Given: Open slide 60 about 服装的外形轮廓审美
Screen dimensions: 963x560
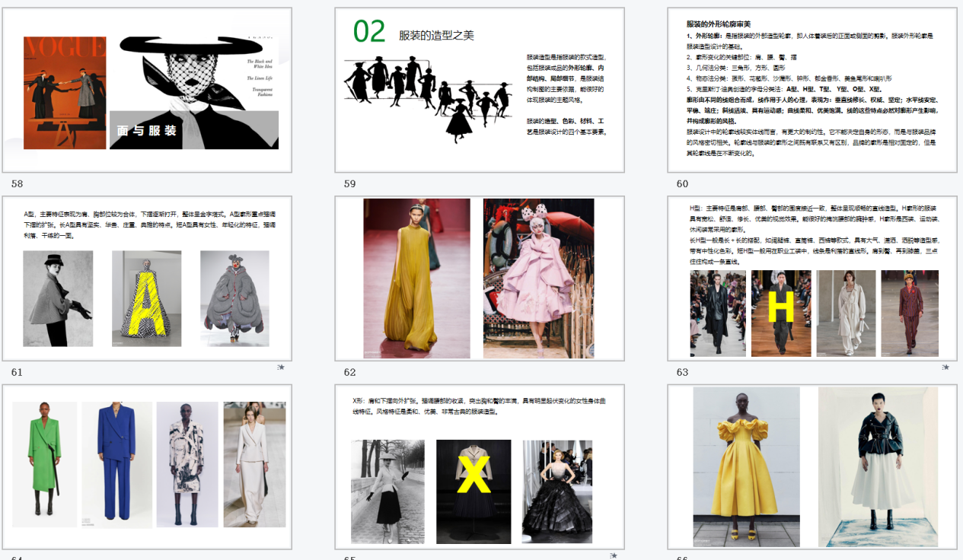Looking at the screenshot, I should coord(812,90).
